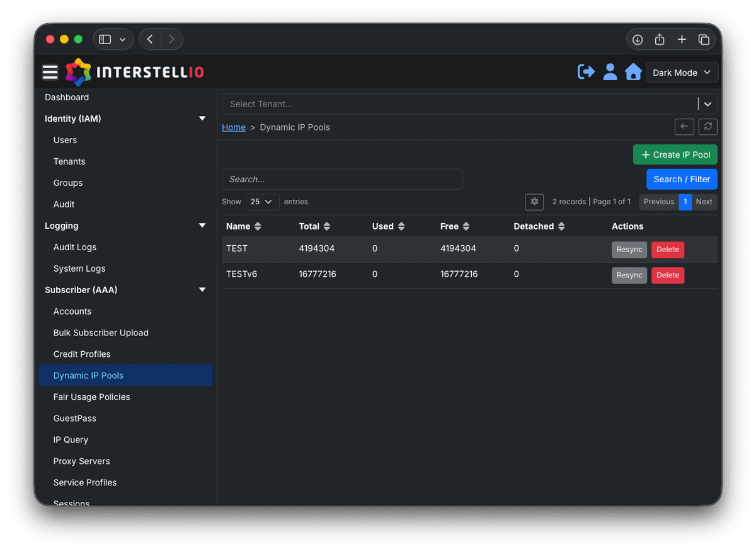Image resolution: width=756 pixels, height=551 pixels.
Task: Delete the TESTv6 IP pool
Action: point(667,275)
